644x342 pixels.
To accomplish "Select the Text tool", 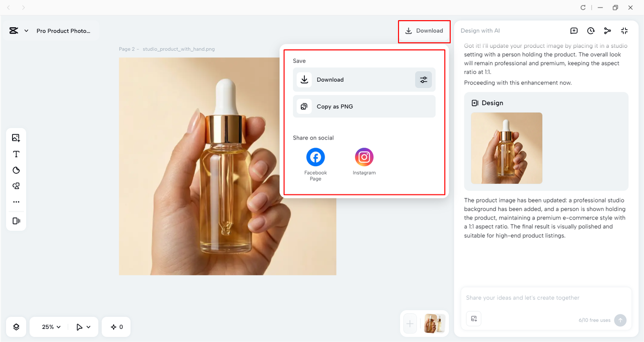I will (16, 154).
